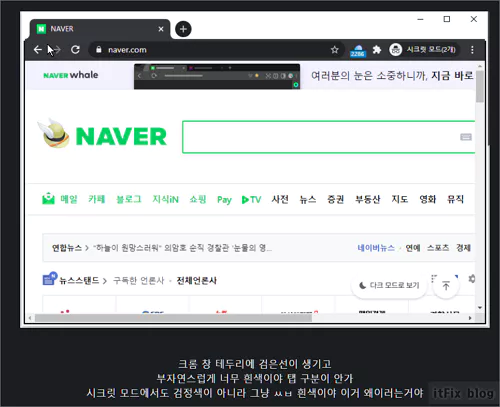Reload the naver.com page
Viewport: 500px width, 407px height.
point(75,50)
